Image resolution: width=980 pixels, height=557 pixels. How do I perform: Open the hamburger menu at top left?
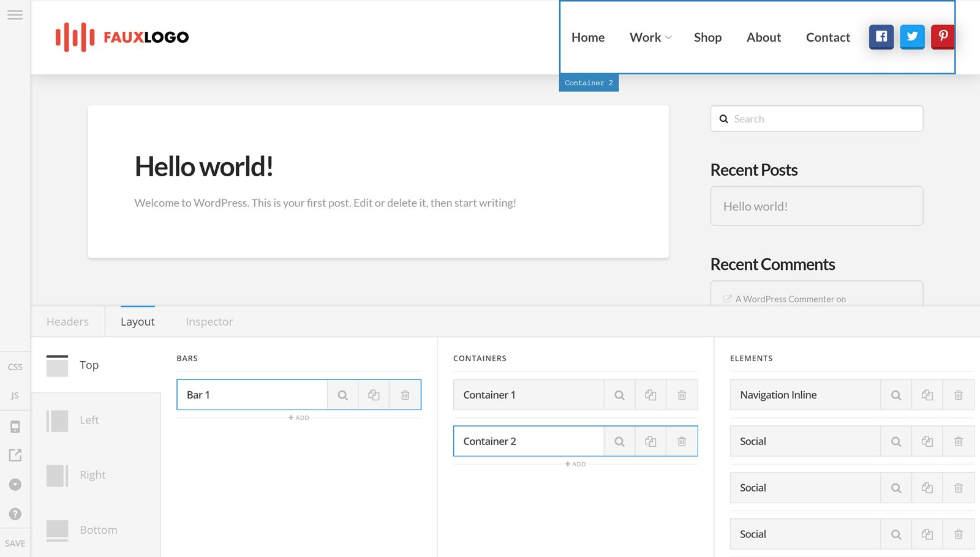[15, 15]
